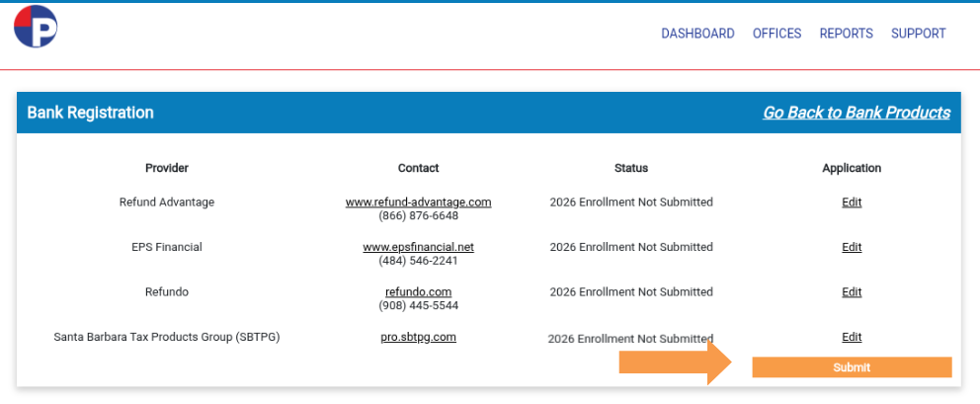Open the Reports menu item
This screenshot has height=404, width=980.
point(847,34)
